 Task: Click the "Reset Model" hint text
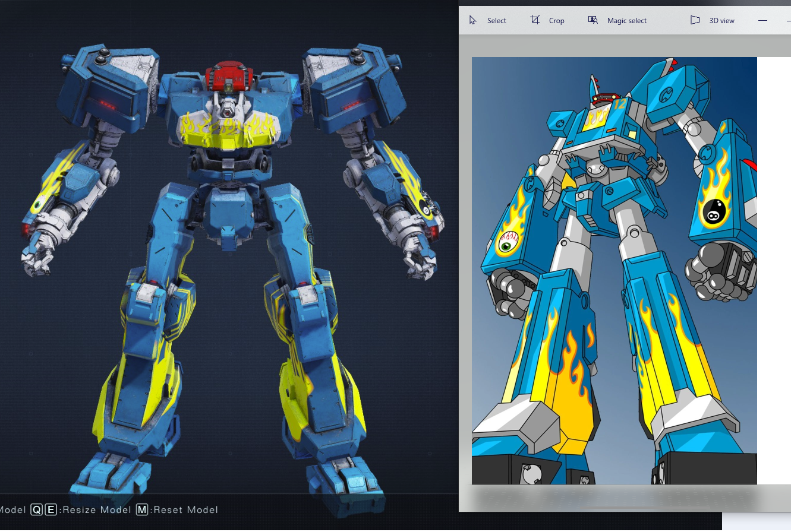click(185, 510)
